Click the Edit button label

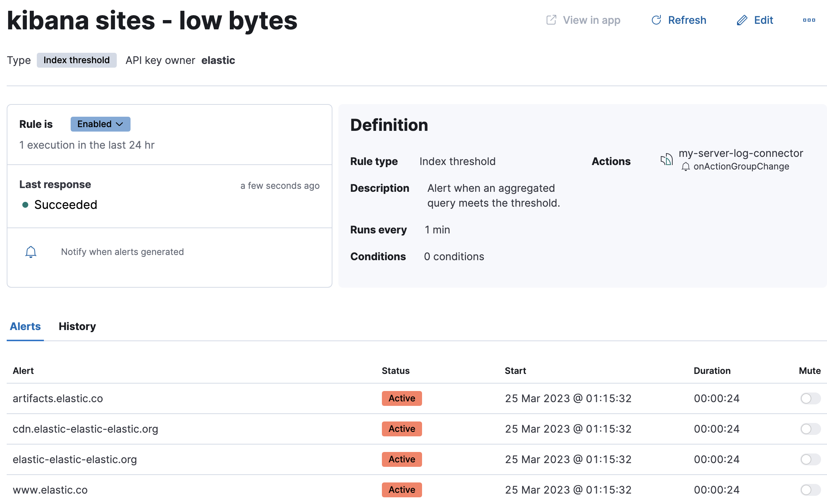[763, 20]
